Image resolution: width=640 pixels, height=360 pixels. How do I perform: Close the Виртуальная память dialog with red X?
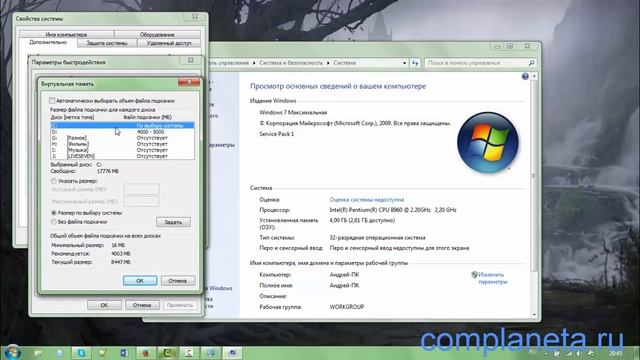(x=189, y=82)
